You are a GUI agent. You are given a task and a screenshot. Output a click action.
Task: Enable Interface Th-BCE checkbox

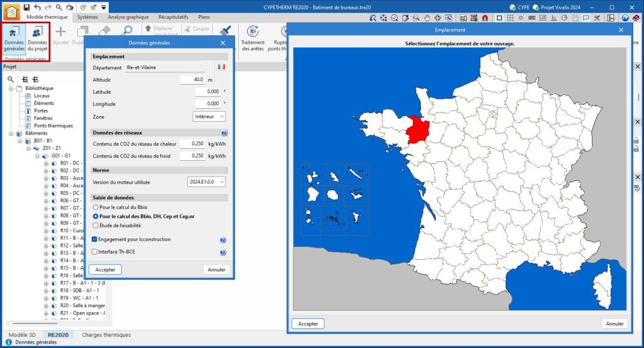(94, 252)
